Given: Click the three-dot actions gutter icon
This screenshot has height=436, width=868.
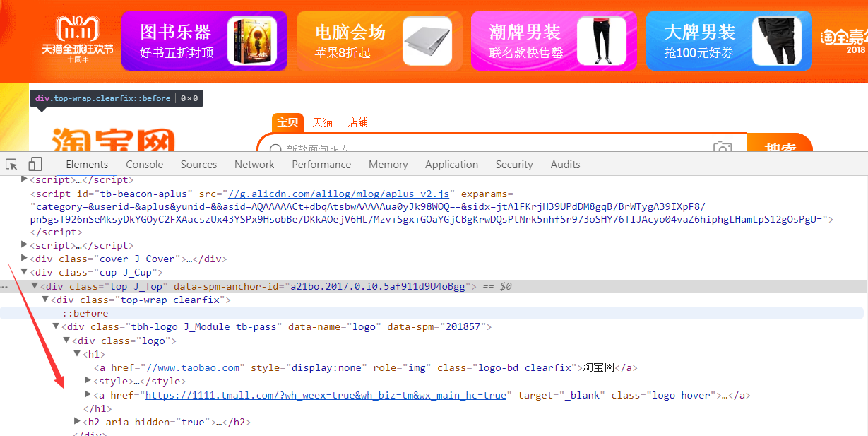Looking at the screenshot, I should point(6,287).
